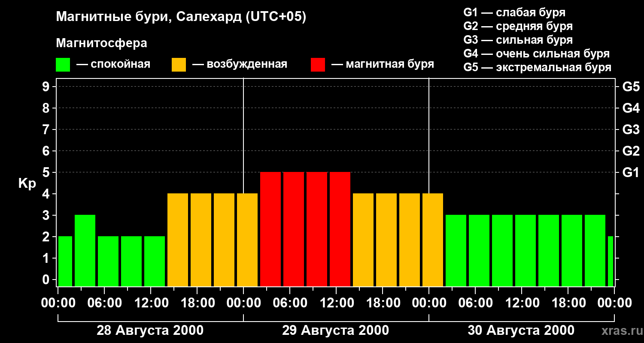Click the G5 label on right axis
This screenshot has width=644, height=343.
pos(631,87)
